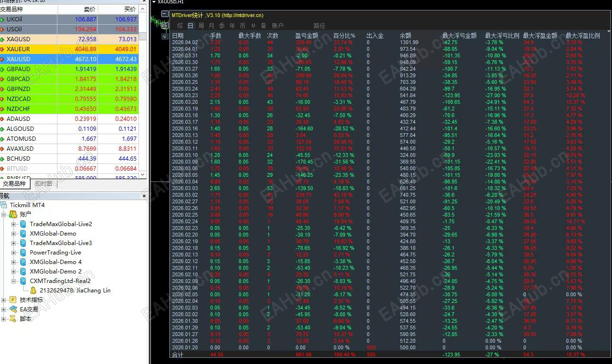Expand the TradeMaxGlobal-Live3 node

coord(14,243)
